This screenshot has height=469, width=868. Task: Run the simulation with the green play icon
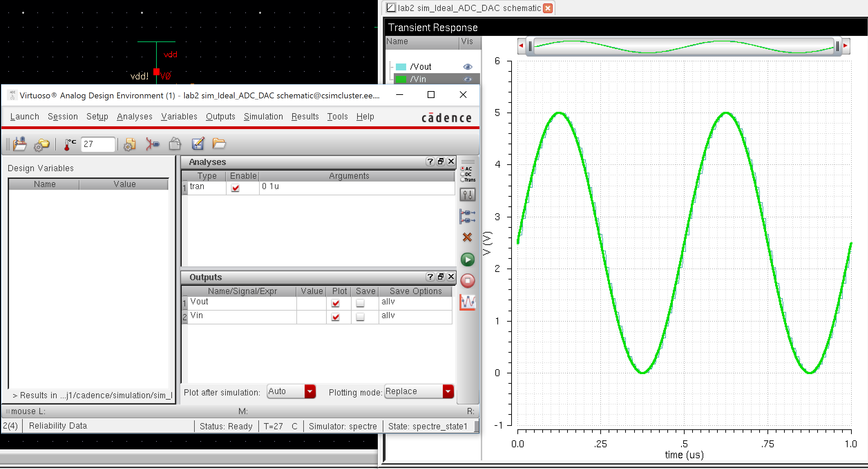[x=468, y=260]
